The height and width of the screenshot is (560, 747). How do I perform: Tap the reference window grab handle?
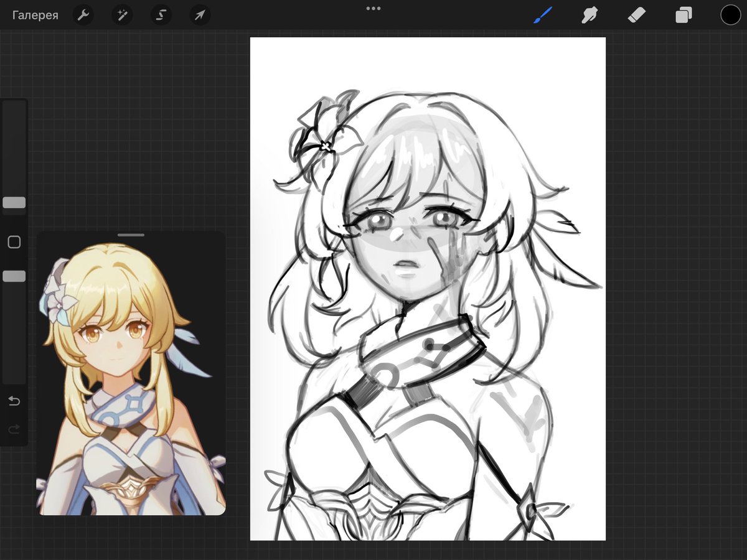[131, 235]
